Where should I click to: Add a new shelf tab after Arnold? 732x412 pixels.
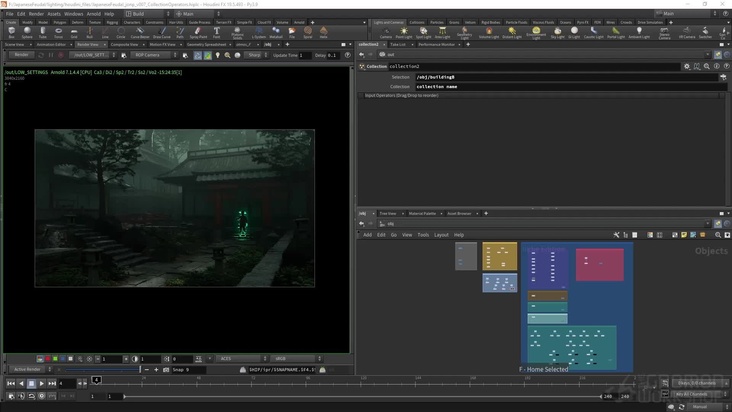[312, 22]
